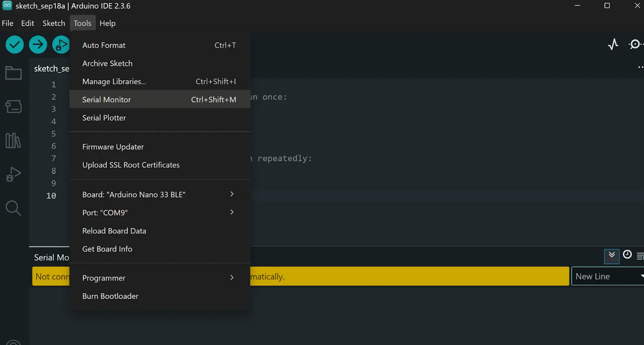Choose Burn Bootloader in Tools menu
Image resolution: width=644 pixels, height=345 pixels.
coord(160,296)
